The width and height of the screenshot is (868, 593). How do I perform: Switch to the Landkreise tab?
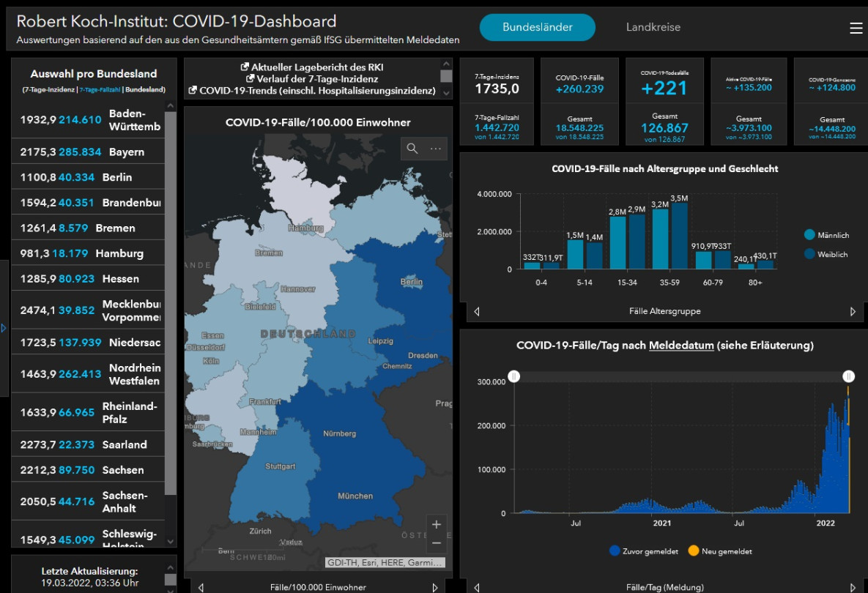click(653, 27)
